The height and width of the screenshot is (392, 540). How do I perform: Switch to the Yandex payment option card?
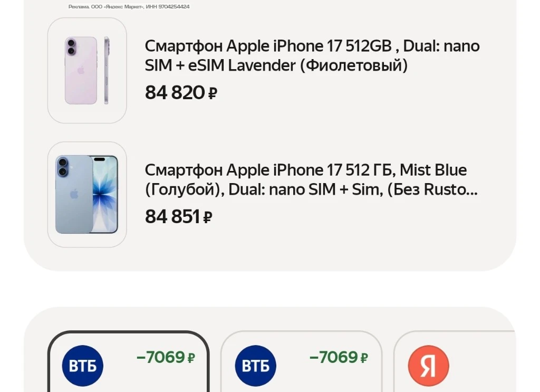click(455, 362)
